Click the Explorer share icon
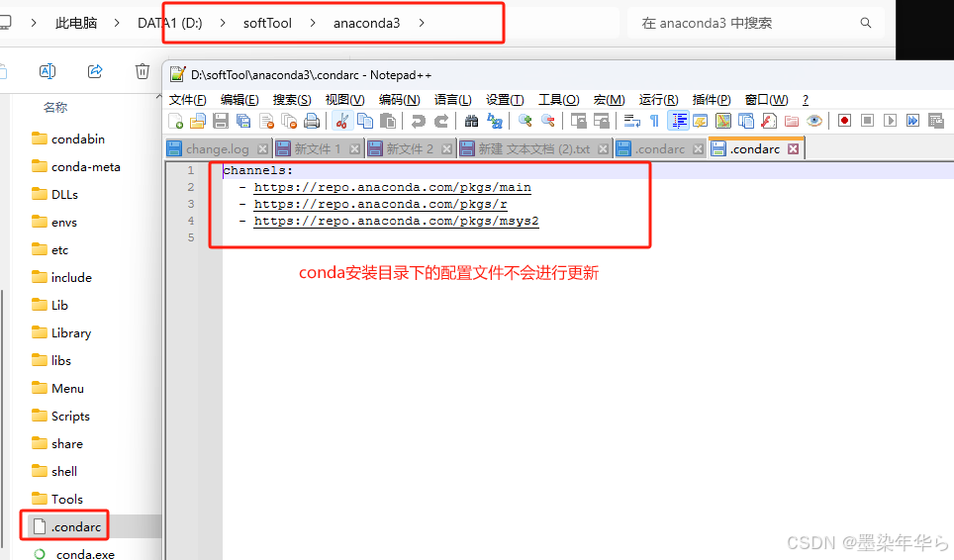The image size is (954, 560). pyautogui.click(x=95, y=72)
